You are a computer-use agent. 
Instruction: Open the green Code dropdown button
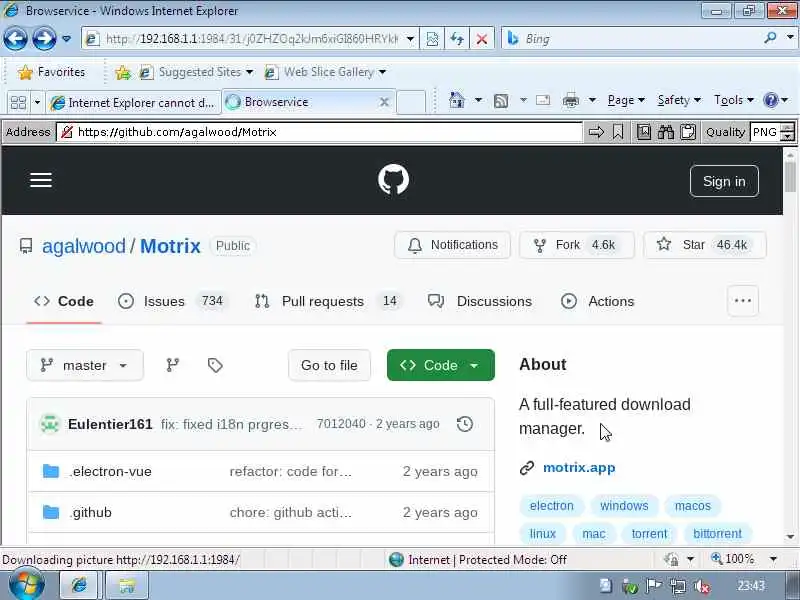(x=441, y=365)
